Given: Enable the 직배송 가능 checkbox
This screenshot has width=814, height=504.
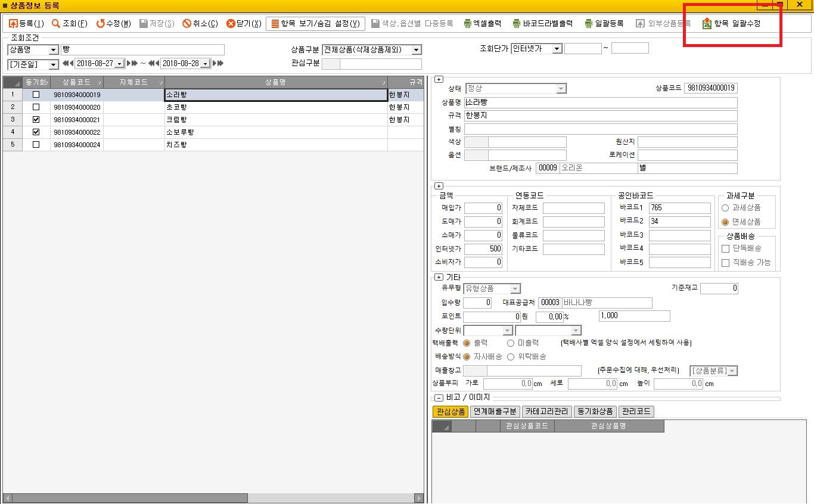Looking at the screenshot, I should pyautogui.click(x=725, y=263).
